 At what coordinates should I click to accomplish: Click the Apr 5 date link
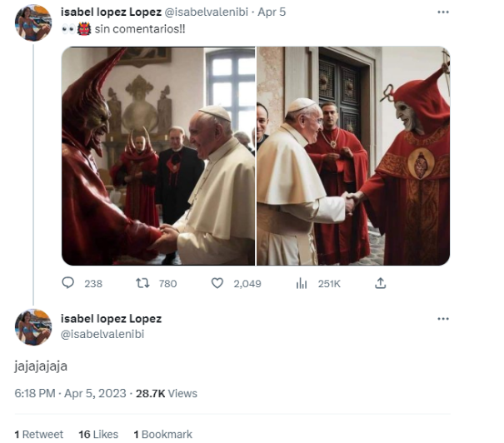coord(272,12)
